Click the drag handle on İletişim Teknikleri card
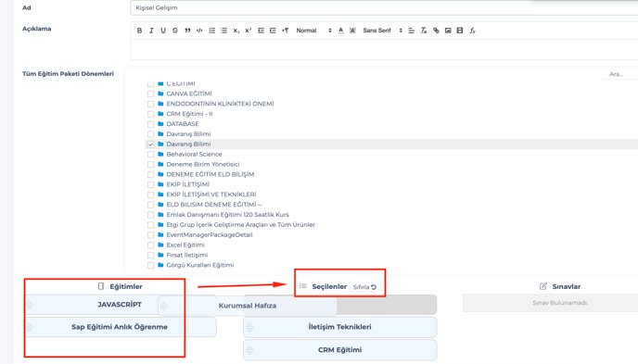638x364 pixels. tap(249, 327)
